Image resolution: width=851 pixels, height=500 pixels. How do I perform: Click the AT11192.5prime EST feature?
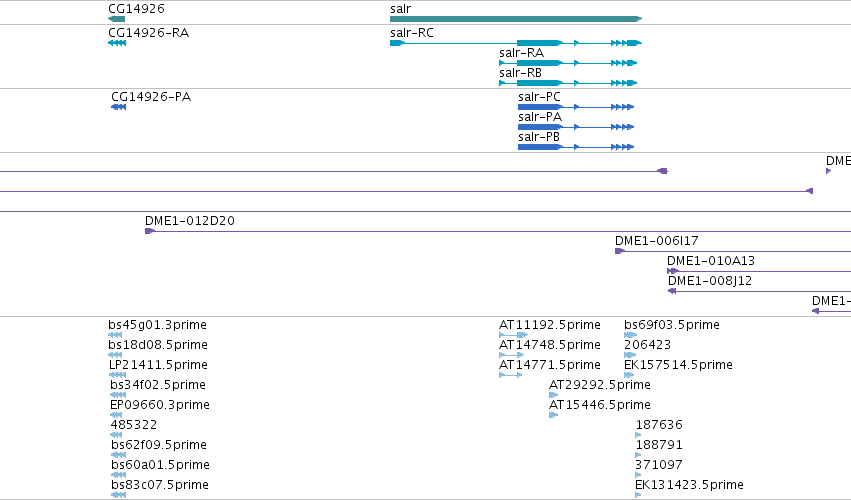(513, 335)
